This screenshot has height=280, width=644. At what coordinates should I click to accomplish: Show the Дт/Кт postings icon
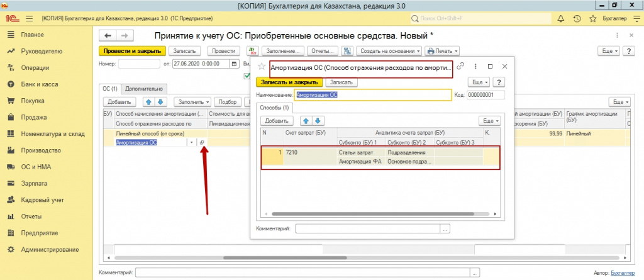pyautogui.click(x=252, y=51)
